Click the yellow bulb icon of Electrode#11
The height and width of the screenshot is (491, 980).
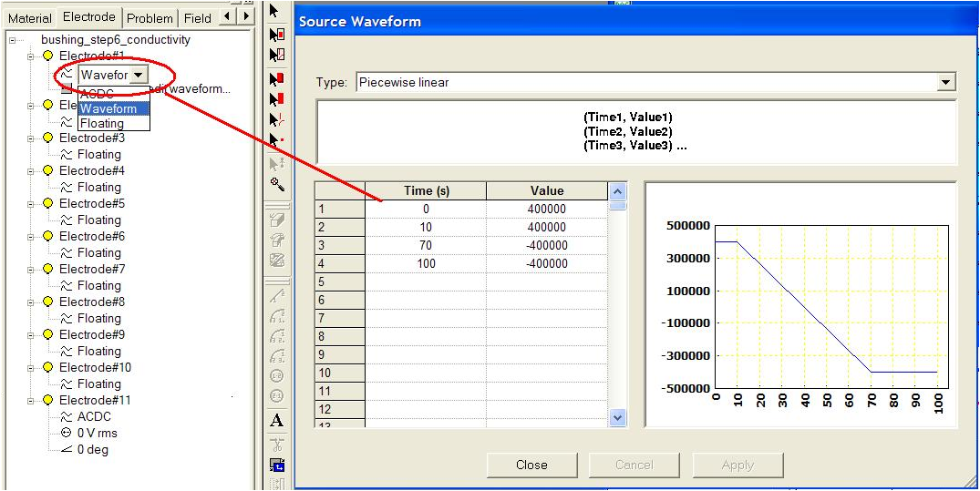click(x=47, y=401)
